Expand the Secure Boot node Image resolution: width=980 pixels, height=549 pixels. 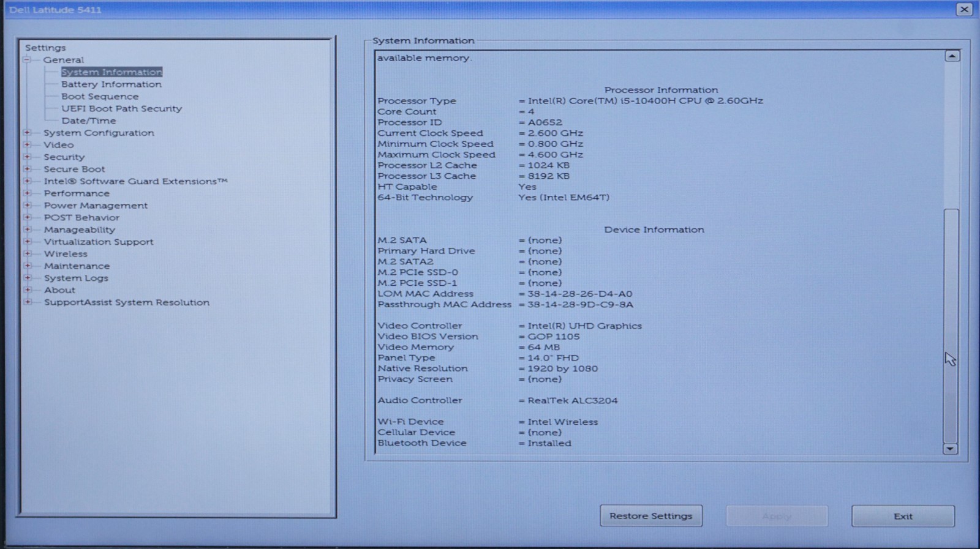27,169
